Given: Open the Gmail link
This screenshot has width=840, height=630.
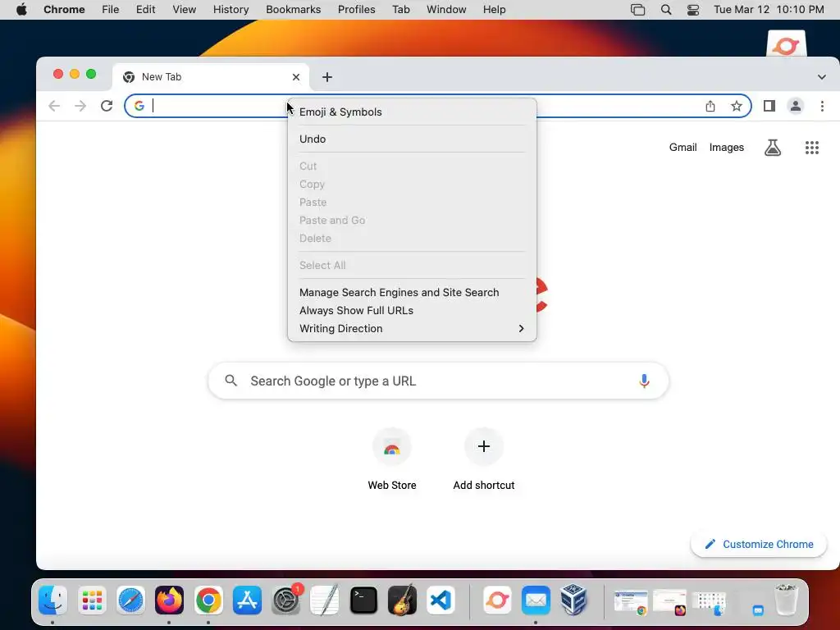Looking at the screenshot, I should point(682,148).
